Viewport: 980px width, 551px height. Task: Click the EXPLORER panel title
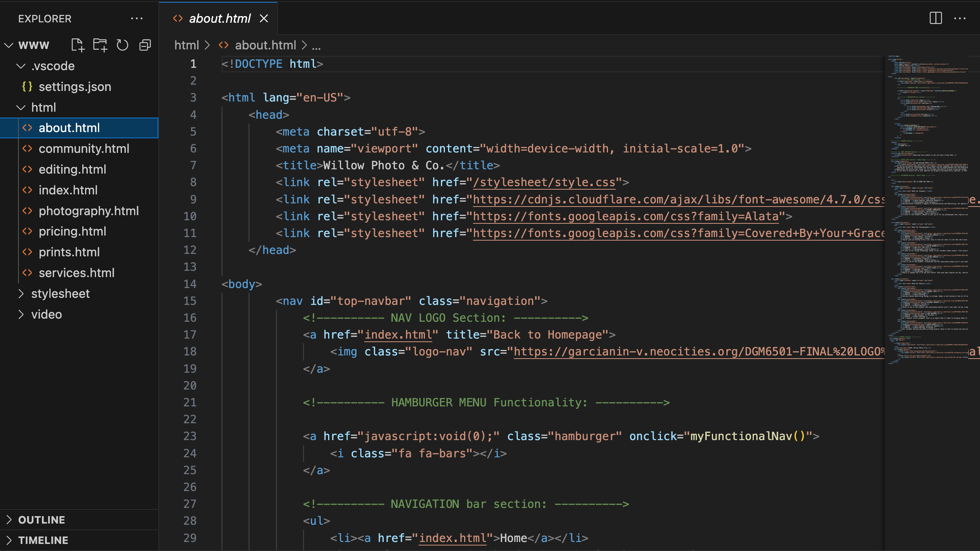tap(45, 18)
